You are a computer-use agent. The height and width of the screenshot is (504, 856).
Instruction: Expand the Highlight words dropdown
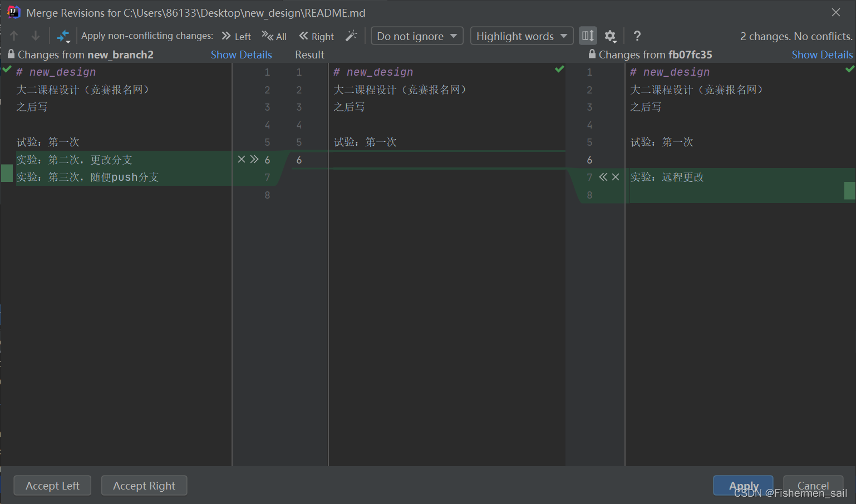click(522, 36)
